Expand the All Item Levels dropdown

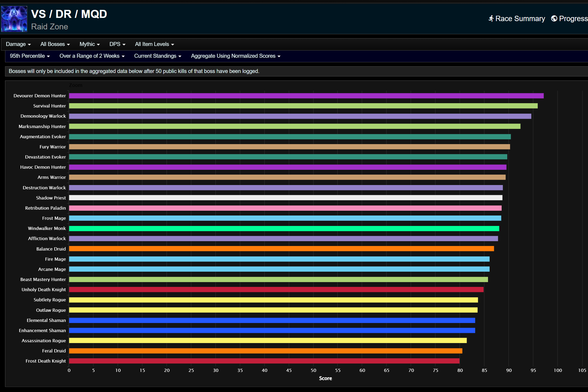click(x=154, y=44)
